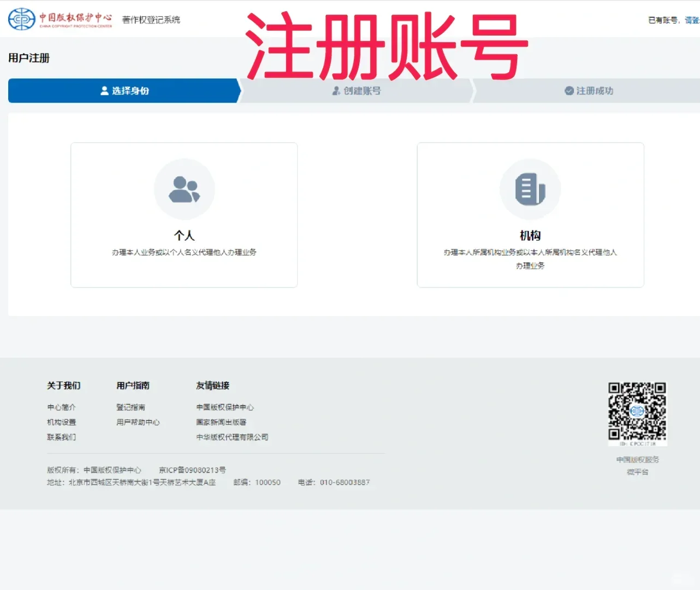Viewport: 700px width, 590px height.
Task: Select the 个人 identity option
Action: point(184,215)
